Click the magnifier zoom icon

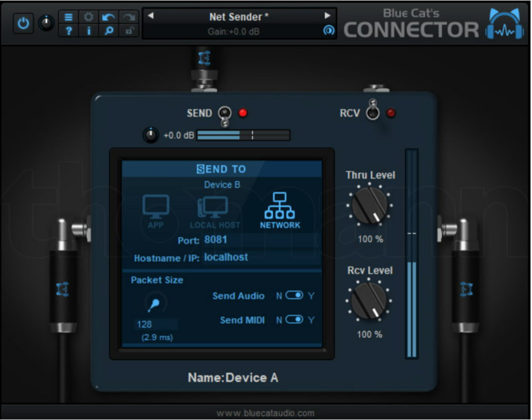109,30
